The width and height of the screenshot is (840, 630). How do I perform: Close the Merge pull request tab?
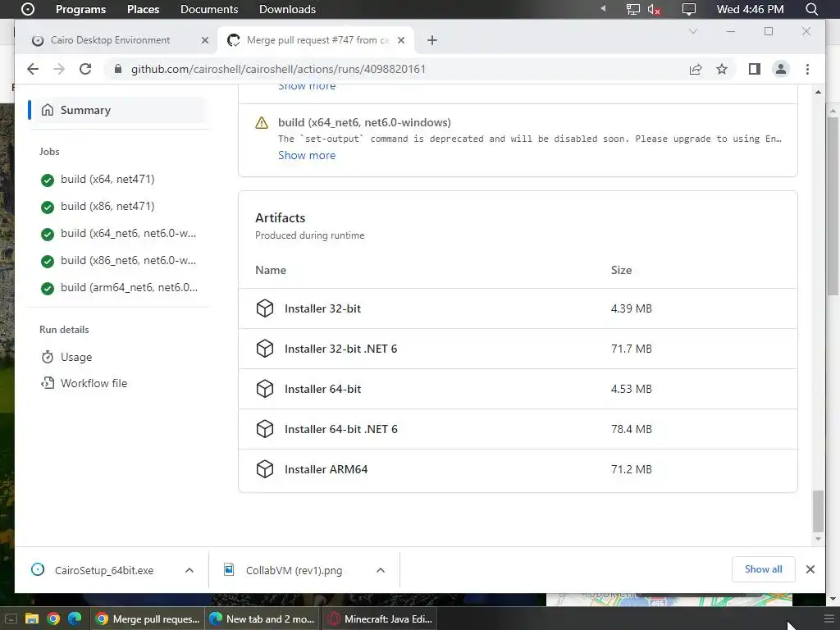(x=401, y=40)
